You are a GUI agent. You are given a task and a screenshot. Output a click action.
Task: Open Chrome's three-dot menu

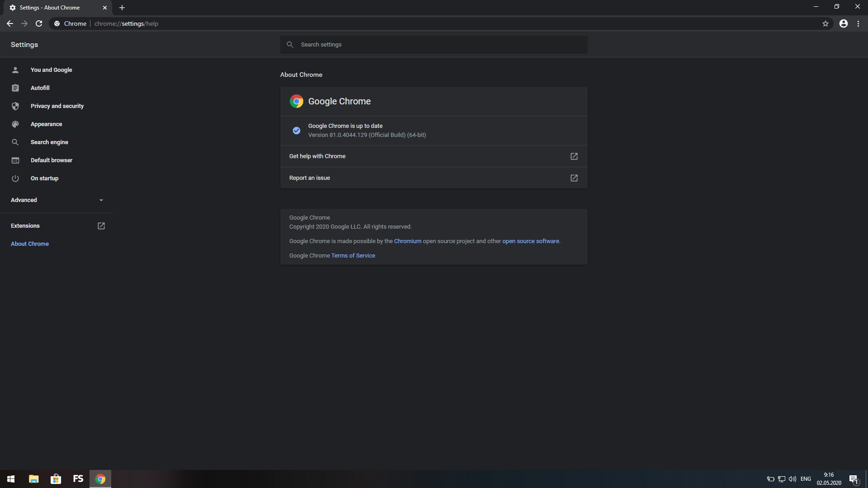pyautogui.click(x=858, y=23)
